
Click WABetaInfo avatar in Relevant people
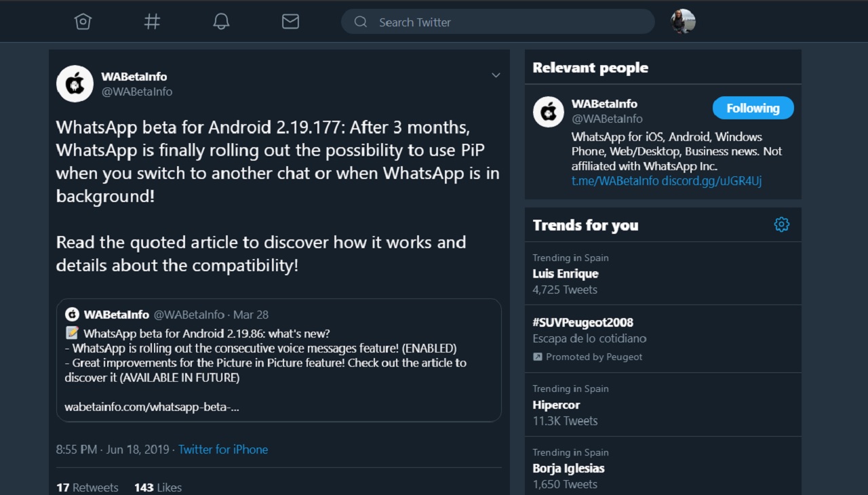[x=549, y=111]
